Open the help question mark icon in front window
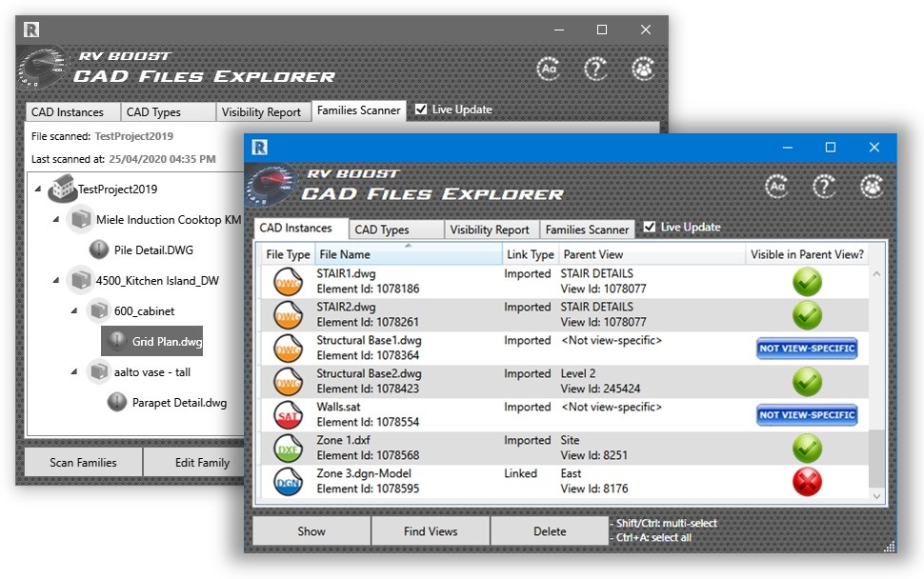This screenshot has width=924, height=579. [x=824, y=187]
